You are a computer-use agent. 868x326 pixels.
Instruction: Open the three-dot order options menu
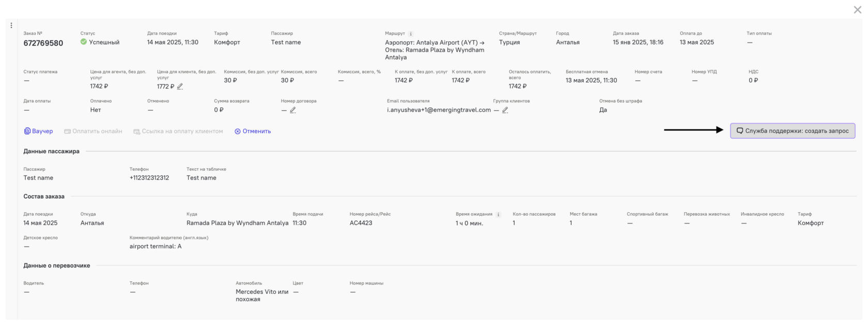11,25
